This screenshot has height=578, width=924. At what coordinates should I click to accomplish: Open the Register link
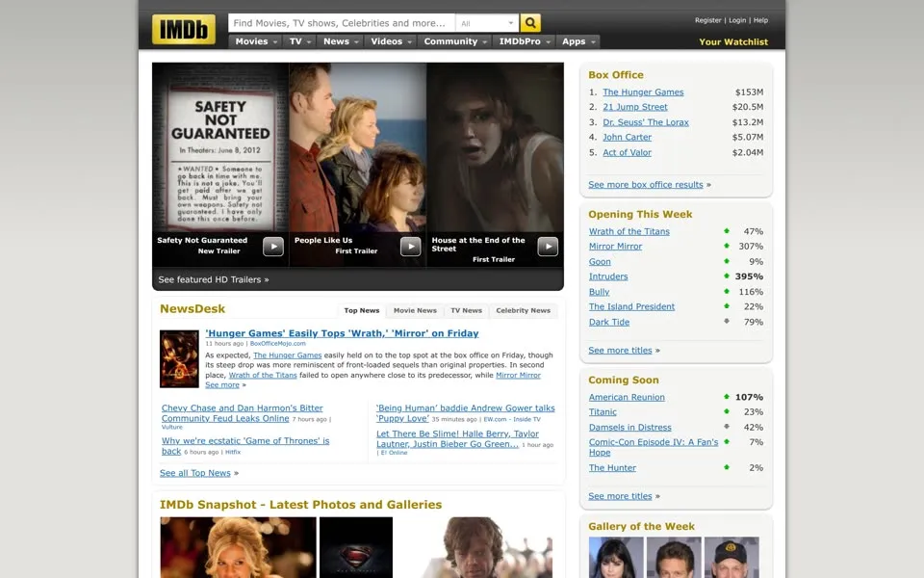[707, 20]
